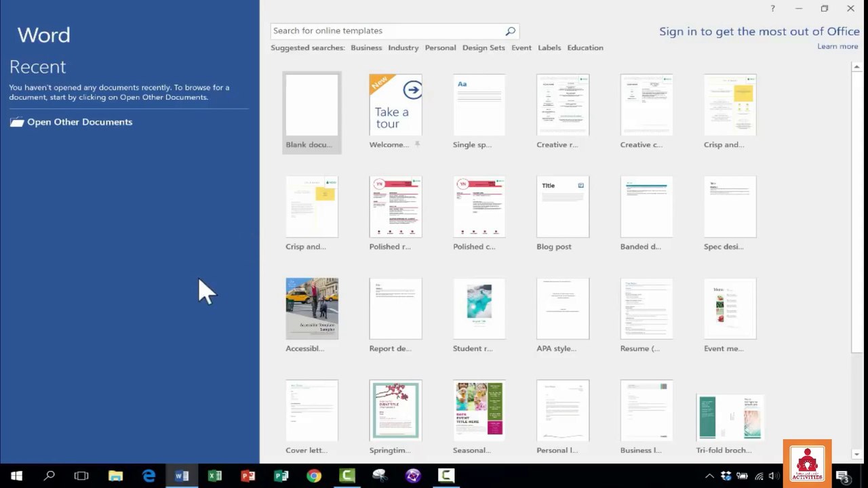
Task: Click the Industry suggested search link
Action: 403,47
